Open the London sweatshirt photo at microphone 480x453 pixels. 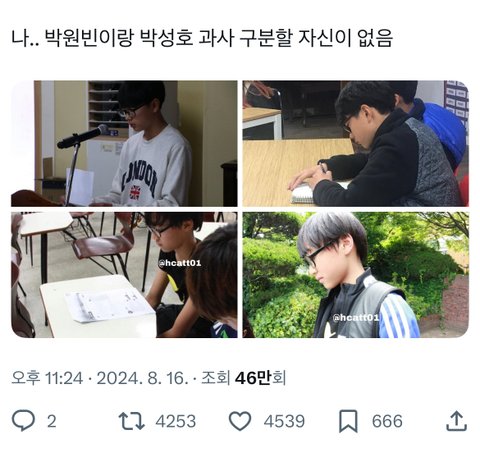[124, 143]
